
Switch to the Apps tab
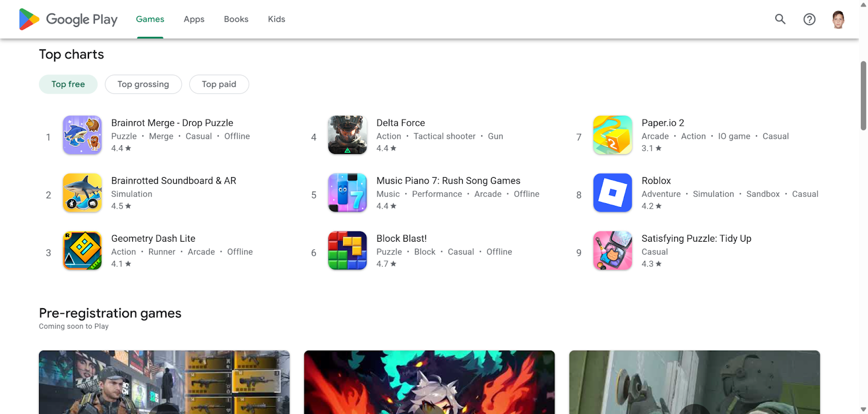(x=194, y=19)
